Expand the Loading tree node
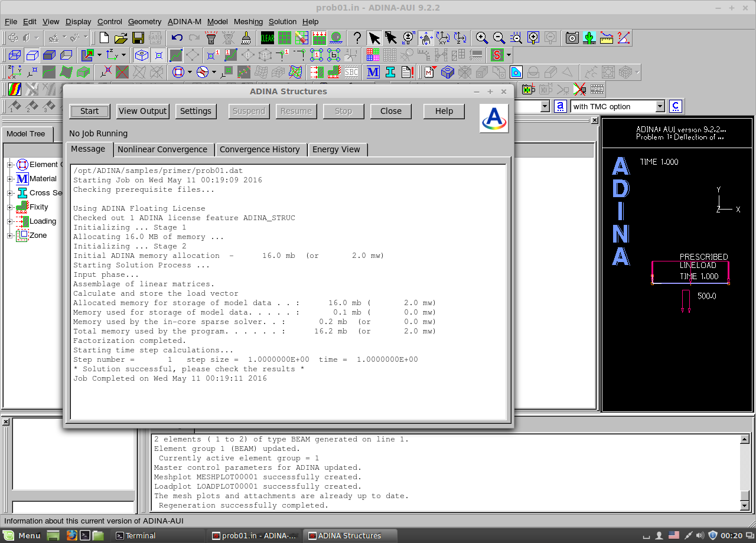 10,221
